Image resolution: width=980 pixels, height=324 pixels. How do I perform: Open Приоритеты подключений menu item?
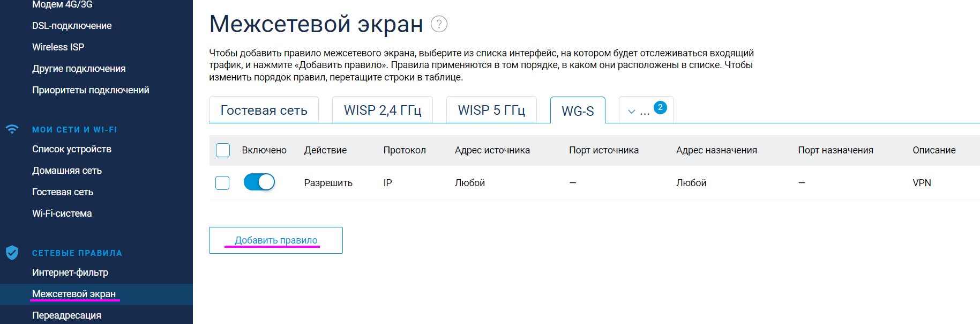pos(91,90)
